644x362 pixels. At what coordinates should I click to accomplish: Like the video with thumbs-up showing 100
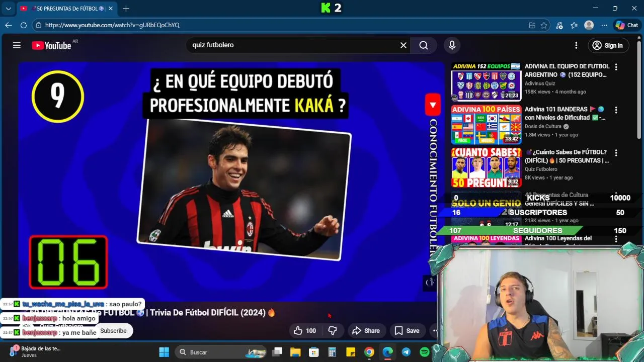305,330
